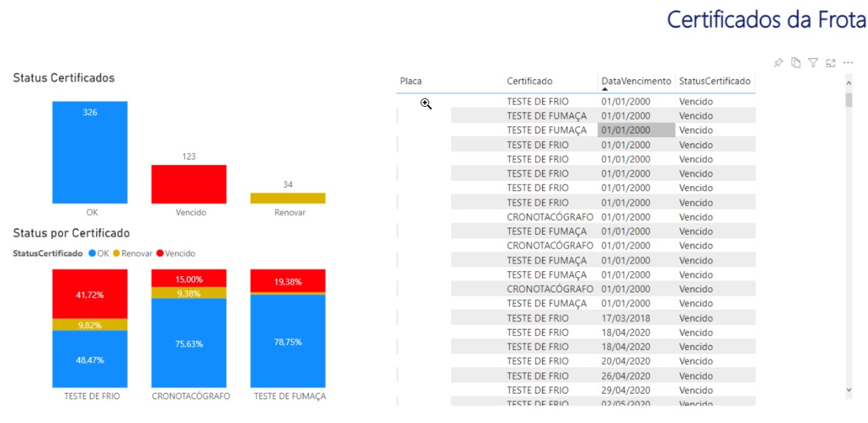Click the table scrollbar's up arrow
868x423 pixels.
click(x=849, y=83)
